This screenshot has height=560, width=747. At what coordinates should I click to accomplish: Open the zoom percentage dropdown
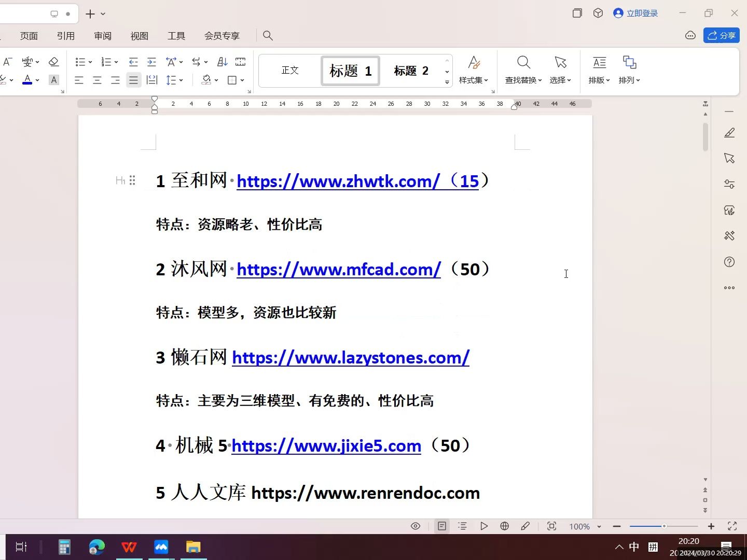coord(599,526)
